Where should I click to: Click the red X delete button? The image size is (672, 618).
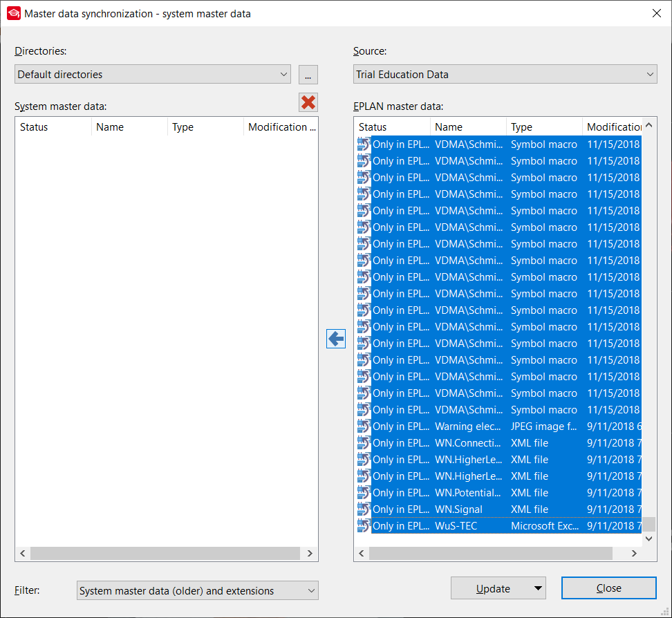coord(308,102)
